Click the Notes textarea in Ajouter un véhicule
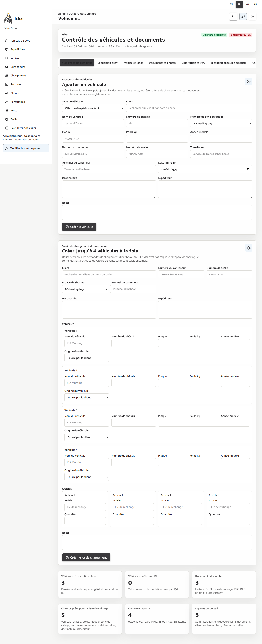The height and width of the screenshot is (644, 262). [x=157, y=213]
